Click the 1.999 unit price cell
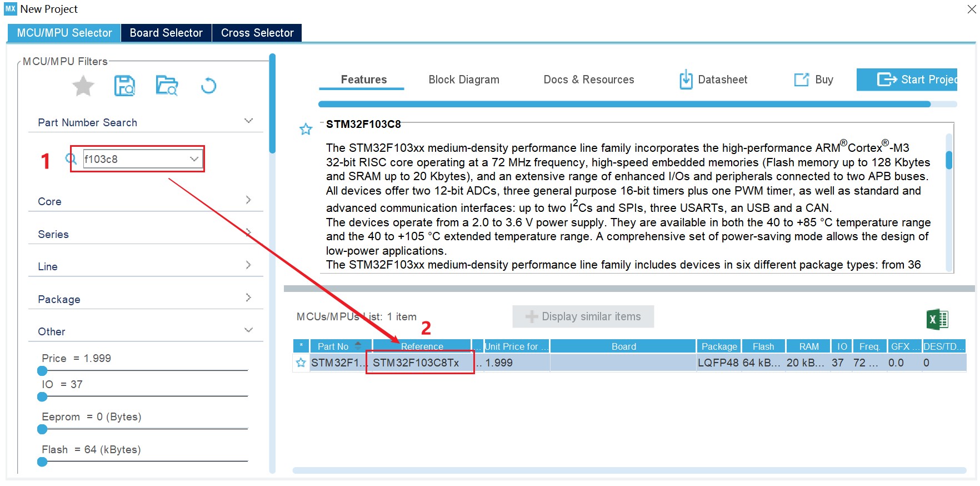This screenshot has width=980, height=486. pos(517,363)
